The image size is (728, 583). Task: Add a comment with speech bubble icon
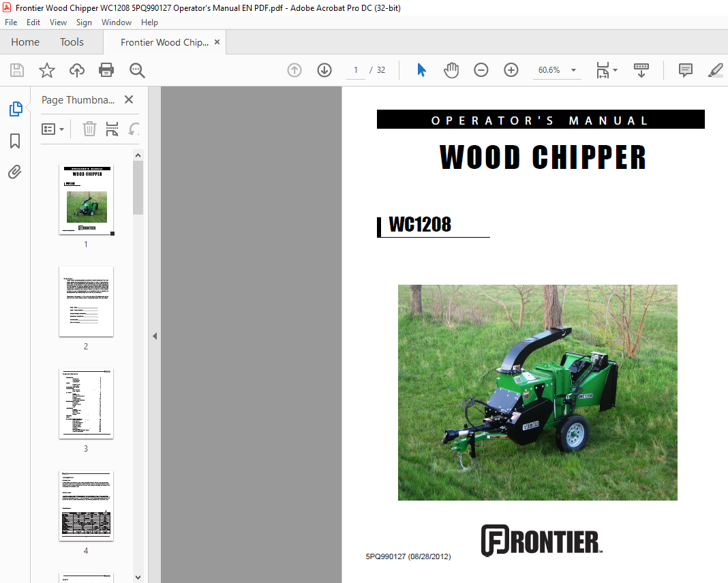[685, 70]
